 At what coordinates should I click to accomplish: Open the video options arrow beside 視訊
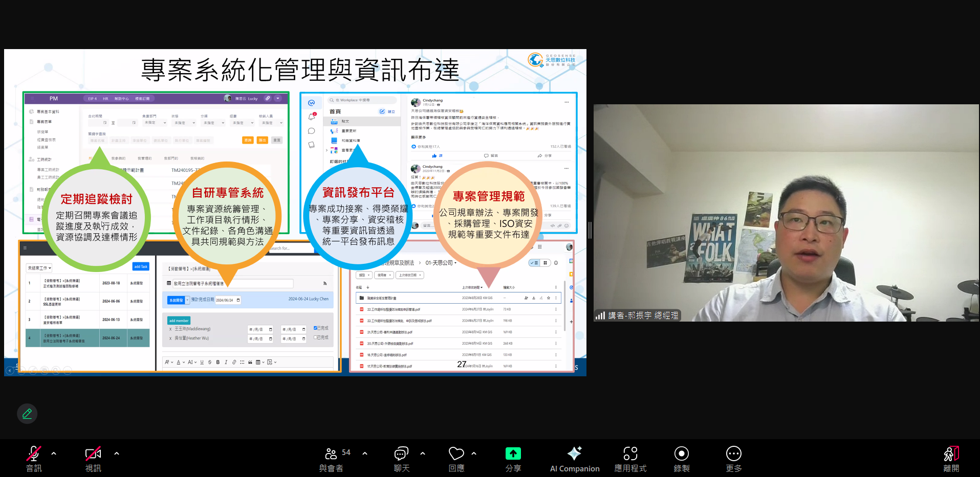(x=117, y=453)
